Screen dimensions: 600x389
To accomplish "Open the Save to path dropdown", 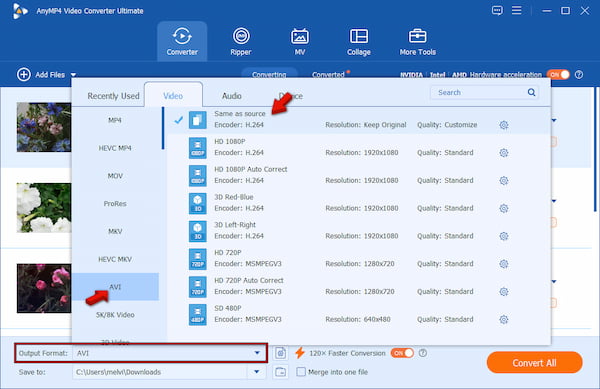I will (257, 372).
